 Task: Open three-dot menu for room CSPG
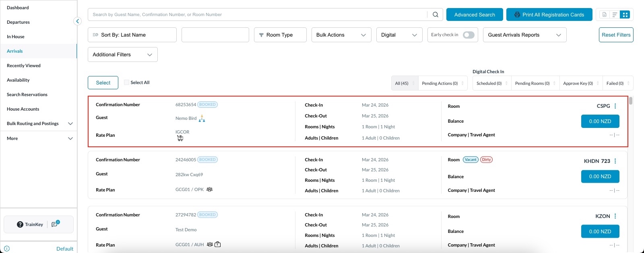(x=615, y=106)
